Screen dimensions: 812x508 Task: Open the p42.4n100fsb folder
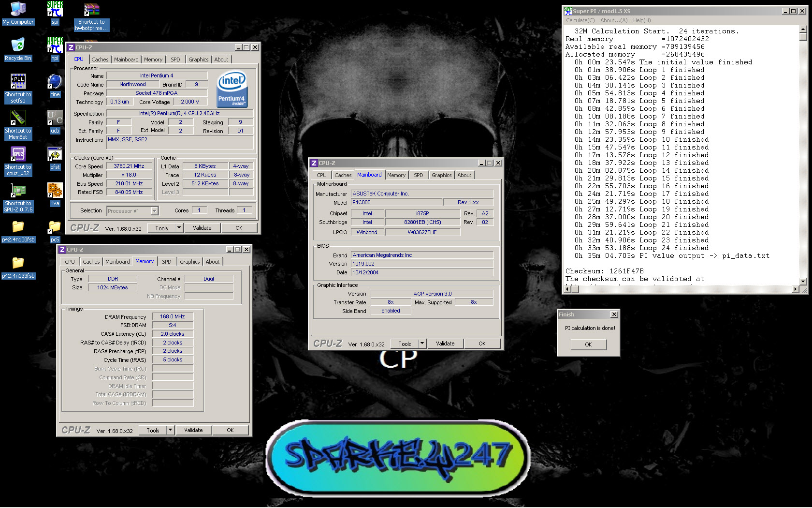(18, 231)
